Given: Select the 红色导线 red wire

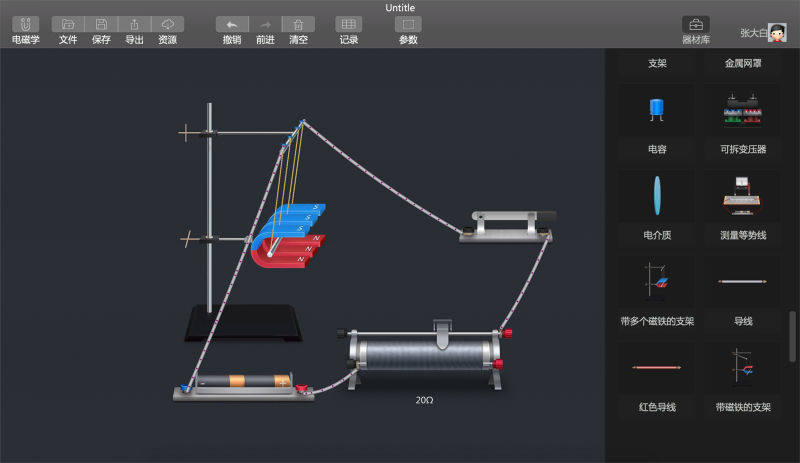Looking at the screenshot, I should coord(656,368).
